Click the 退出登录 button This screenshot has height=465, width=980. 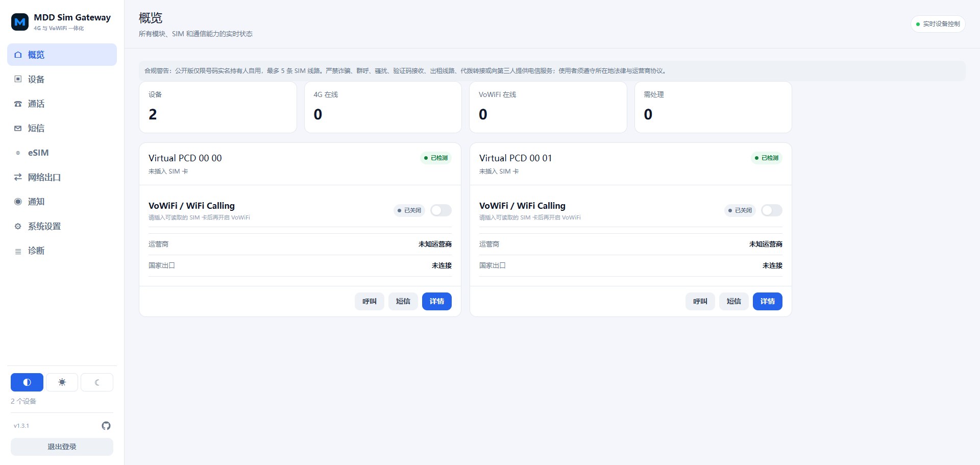tap(62, 447)
